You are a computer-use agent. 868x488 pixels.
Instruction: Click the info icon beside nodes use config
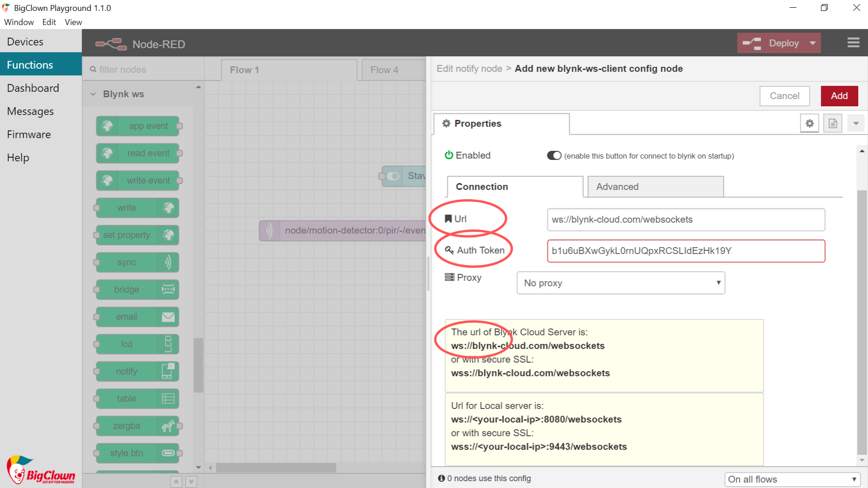[x=441, y=478]
